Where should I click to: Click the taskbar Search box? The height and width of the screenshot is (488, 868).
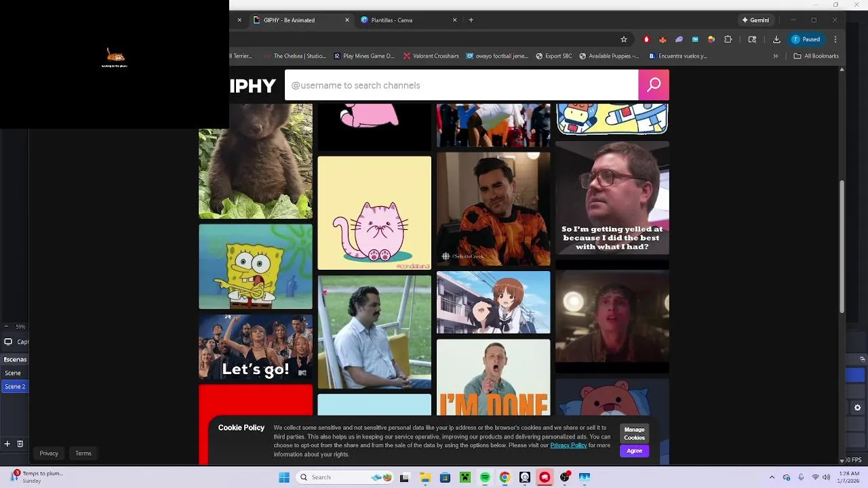coord(346,477)
